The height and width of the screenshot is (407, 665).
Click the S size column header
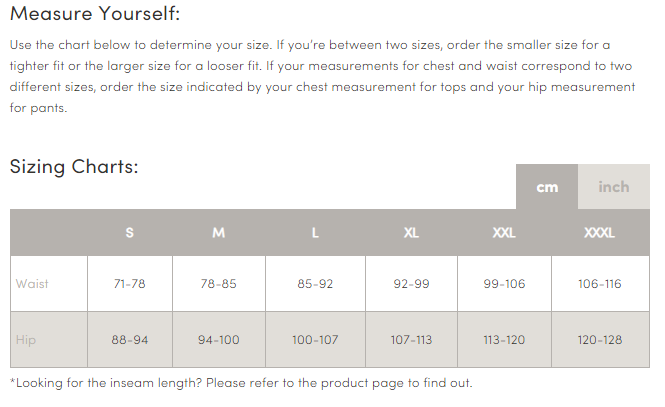click(130, 232)
